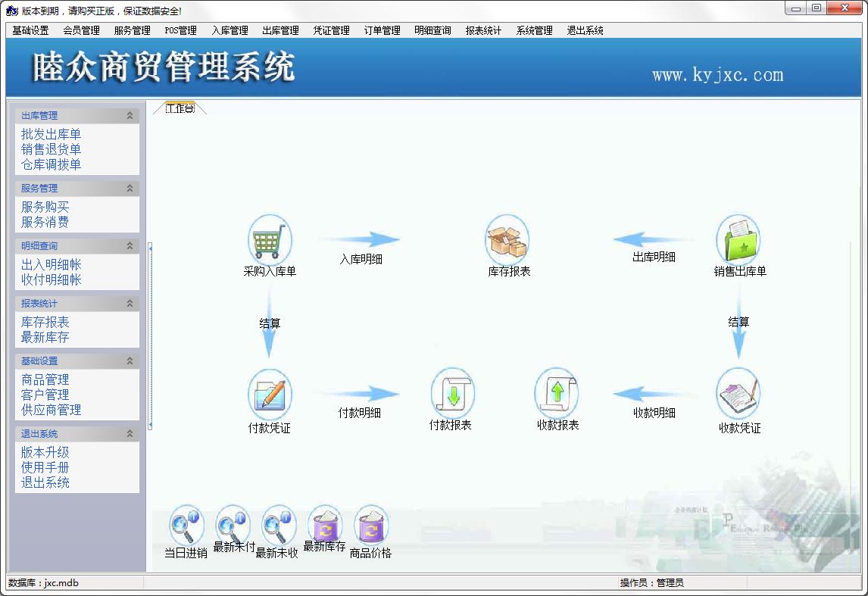Viewport: 868px width, 596px height.
Task: Open the 销售出库单 green folder icon
Action: pyautogui.click(x=738, y=239)
